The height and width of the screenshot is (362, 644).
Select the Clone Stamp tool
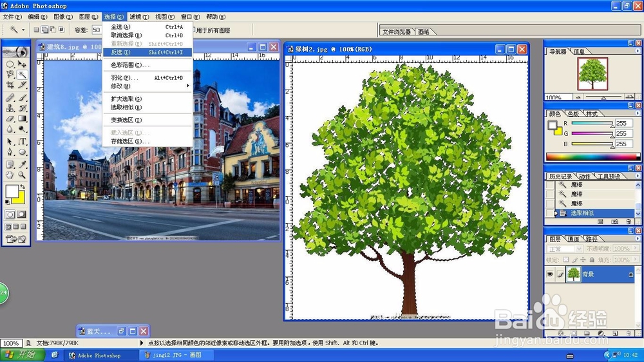click(x=10, y=108)
